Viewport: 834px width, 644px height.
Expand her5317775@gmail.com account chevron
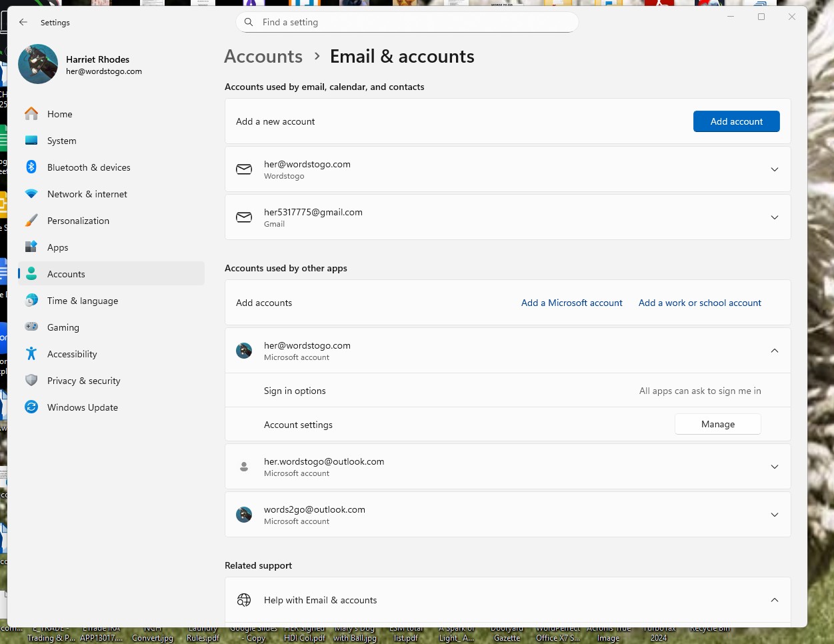click(x=775, y=217)
